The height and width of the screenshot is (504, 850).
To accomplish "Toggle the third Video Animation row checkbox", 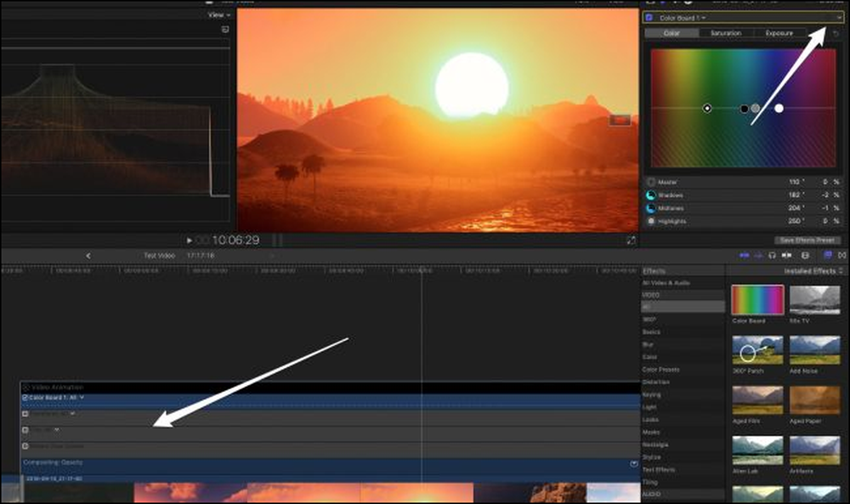I will pos(25,430).
